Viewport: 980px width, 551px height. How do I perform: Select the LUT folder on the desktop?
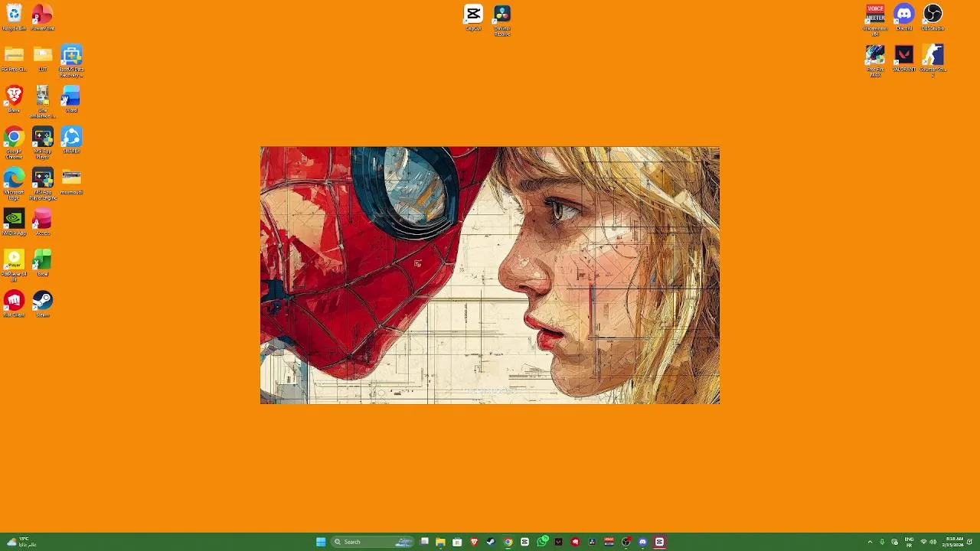click(x=43, y=59)
